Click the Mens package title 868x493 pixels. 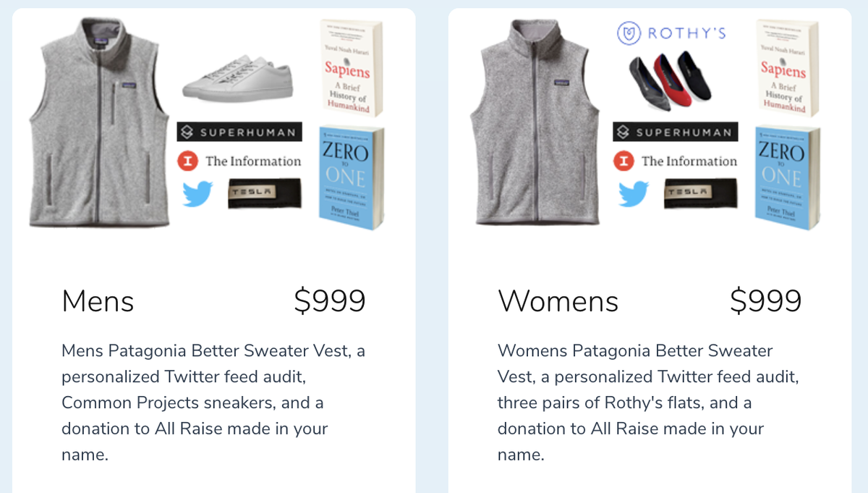click(98, 301)
